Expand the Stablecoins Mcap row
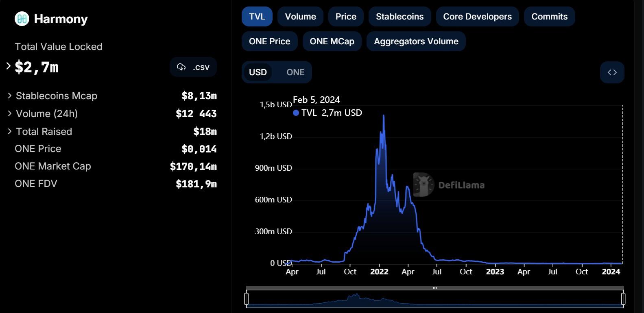The width and height of the screenshot is (644, 313). (x=10, y=96)
